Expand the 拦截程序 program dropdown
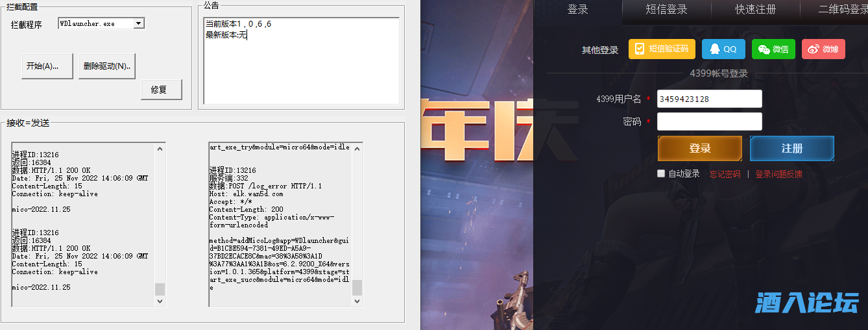The image size is (868, 330). [x=138, y=23]
